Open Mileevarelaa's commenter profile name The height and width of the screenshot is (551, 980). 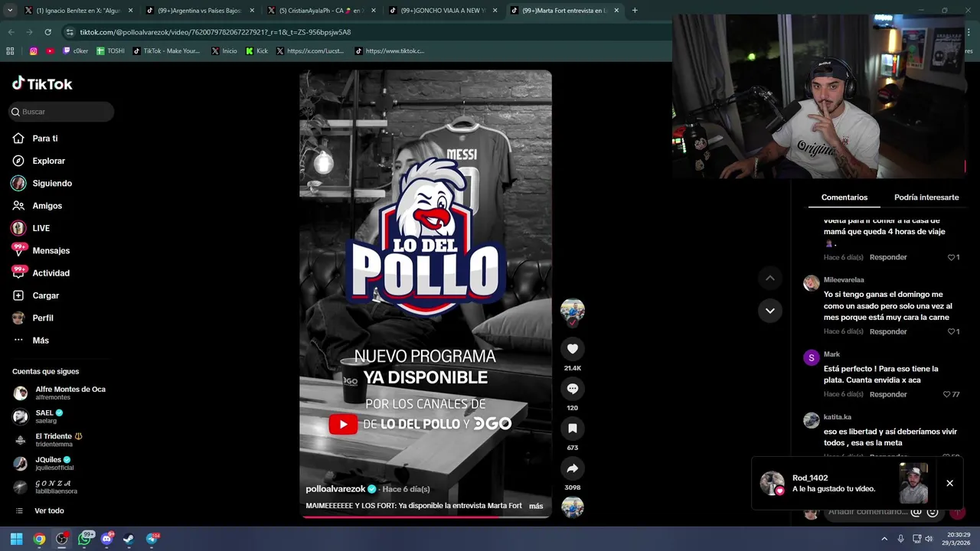(x=844, y=280)
